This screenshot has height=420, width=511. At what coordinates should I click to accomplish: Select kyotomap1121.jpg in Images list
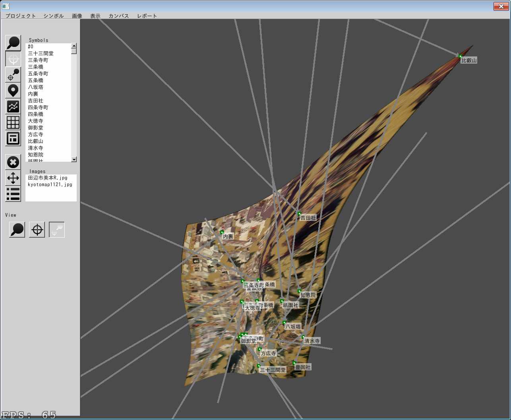(x=51, y=184)
